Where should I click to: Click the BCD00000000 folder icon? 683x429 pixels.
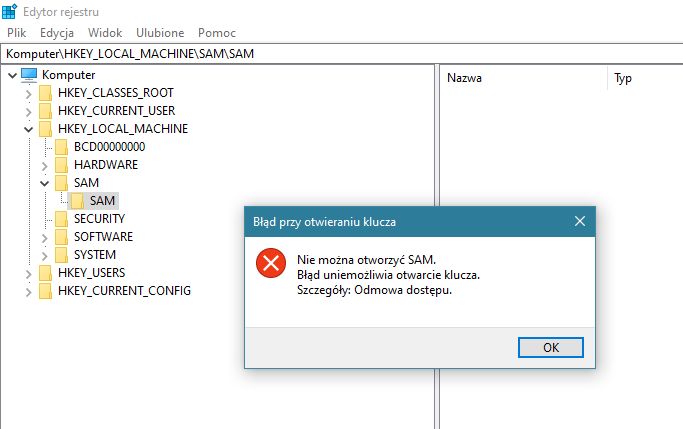(x=61, y=147)
